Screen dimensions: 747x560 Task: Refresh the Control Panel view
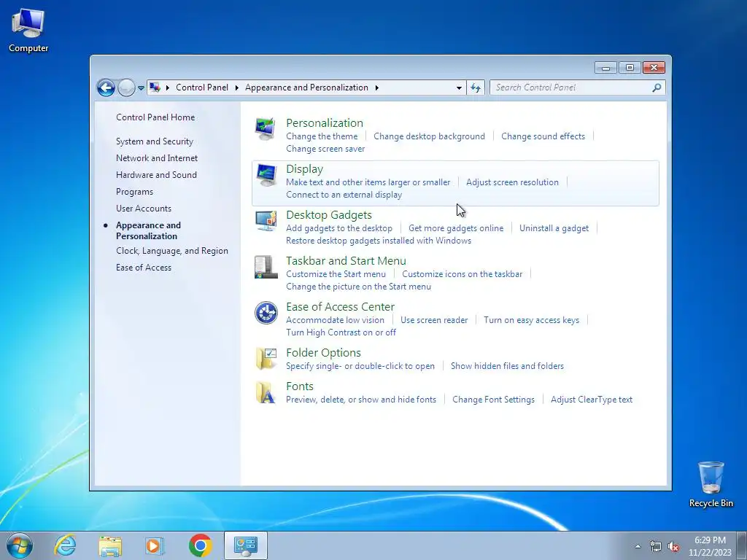(x=476, y=87)
